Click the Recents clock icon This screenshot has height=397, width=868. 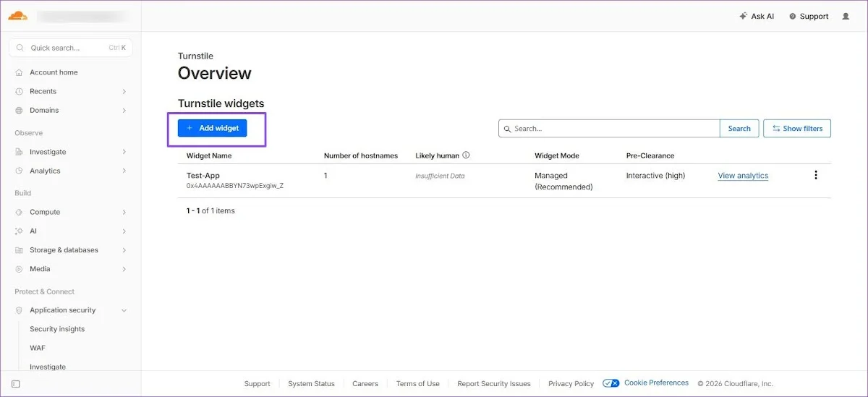coord(19,91)
